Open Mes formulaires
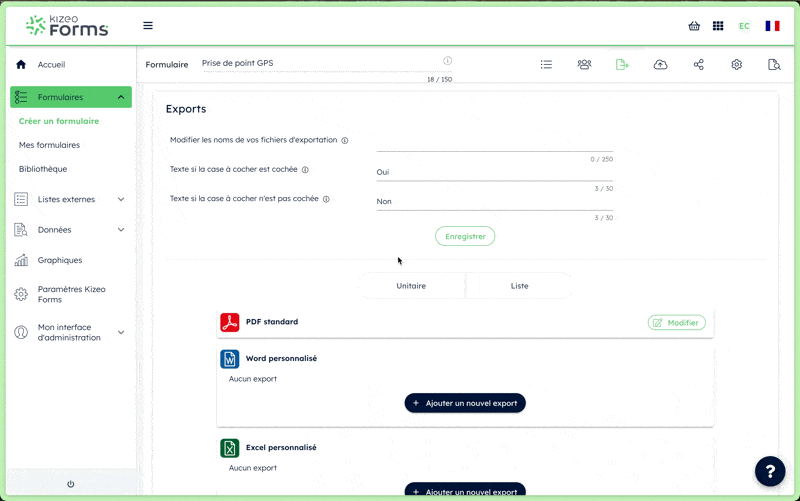This screenshot has width=800, height=501. coord(49,145)
